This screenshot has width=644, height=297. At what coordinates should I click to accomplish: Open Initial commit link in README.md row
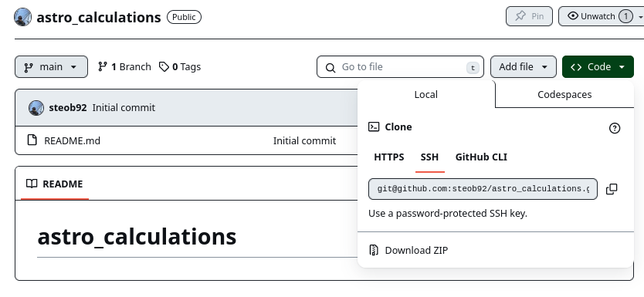coord(304,140)
